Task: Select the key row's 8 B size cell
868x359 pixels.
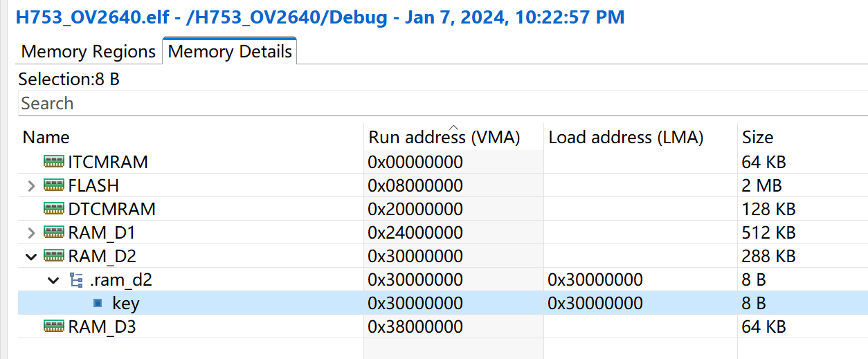Action: click(753, 303)
